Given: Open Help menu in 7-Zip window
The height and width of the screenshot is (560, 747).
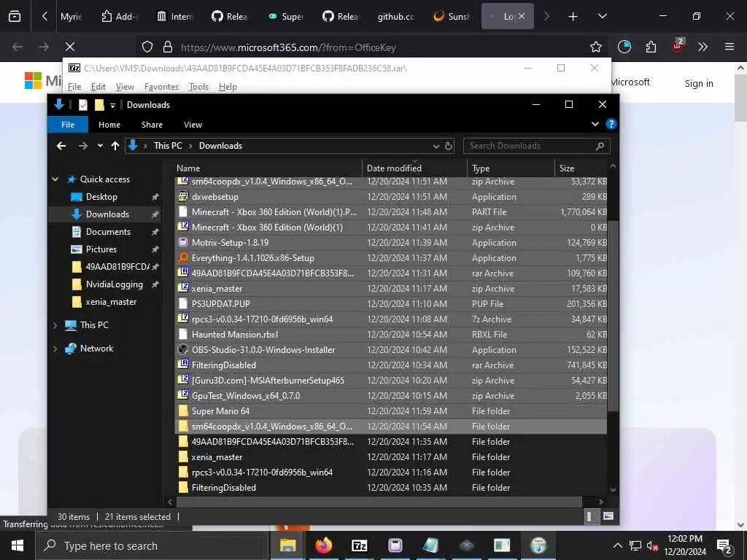Looking at the screenshot, I should pos(228,87).
